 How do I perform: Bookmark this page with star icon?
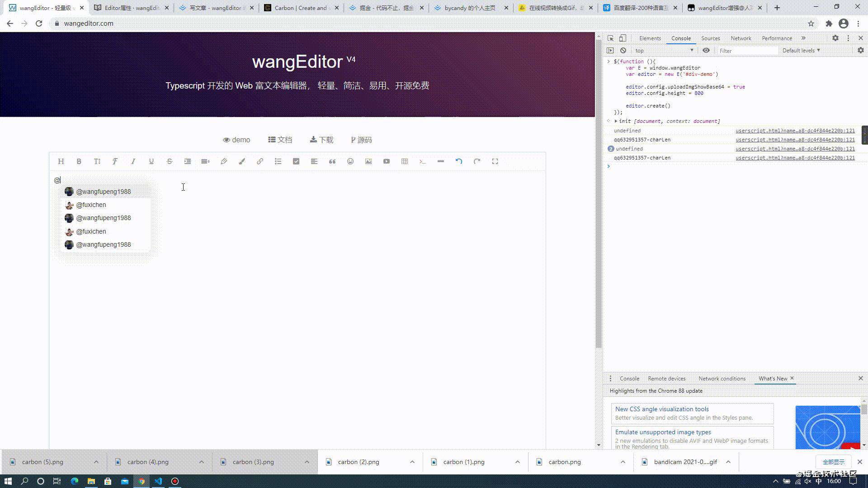(x=811, y=23)
